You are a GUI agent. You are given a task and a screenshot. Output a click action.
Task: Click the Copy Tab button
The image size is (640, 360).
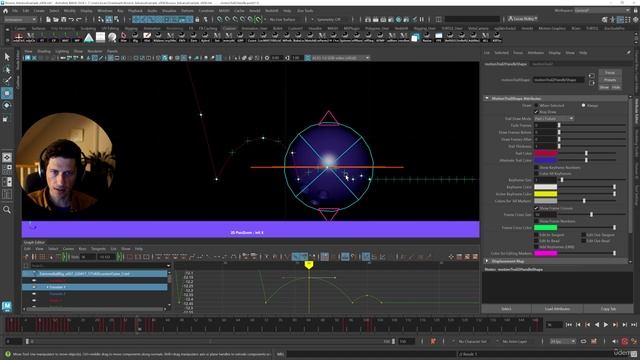pos(608,309)
